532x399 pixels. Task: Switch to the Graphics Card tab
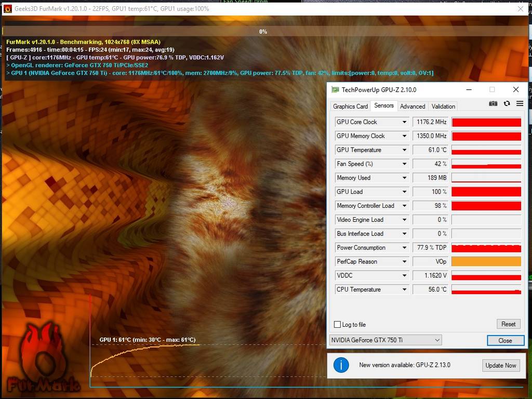(350, 106)
